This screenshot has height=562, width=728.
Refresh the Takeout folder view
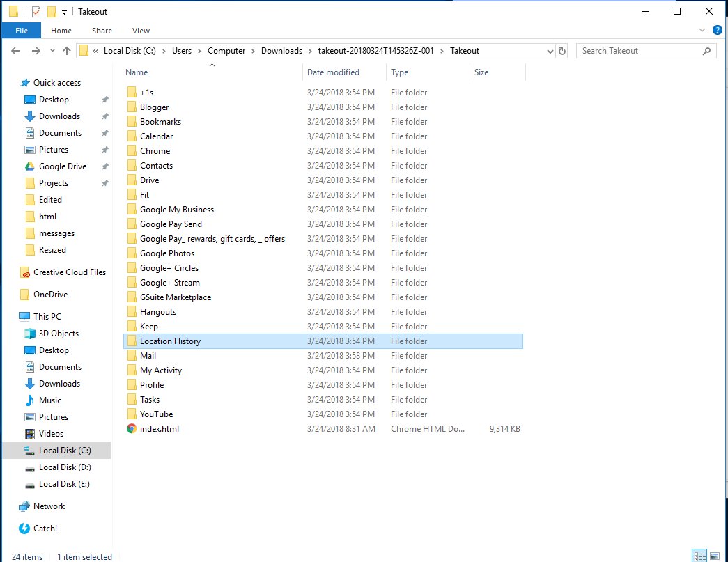point(562,51)
